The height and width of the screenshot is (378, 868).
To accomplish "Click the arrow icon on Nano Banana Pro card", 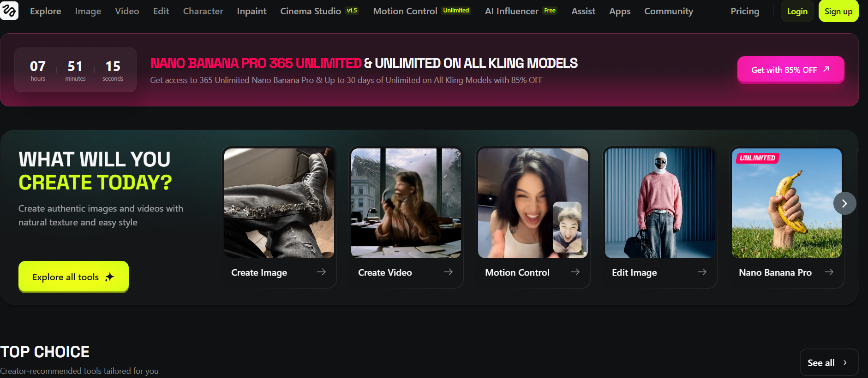I will 829,272.
